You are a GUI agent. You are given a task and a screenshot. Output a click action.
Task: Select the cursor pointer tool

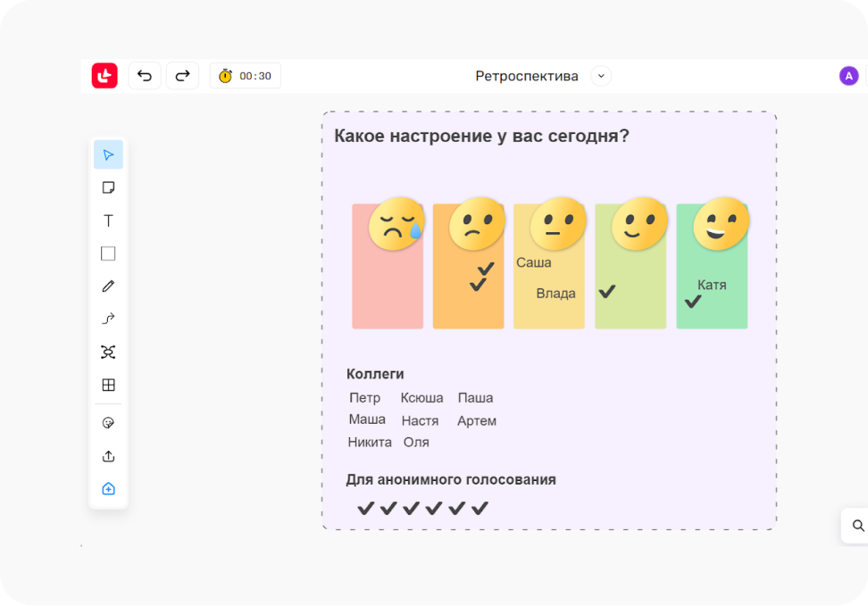[x=108, y=154]
